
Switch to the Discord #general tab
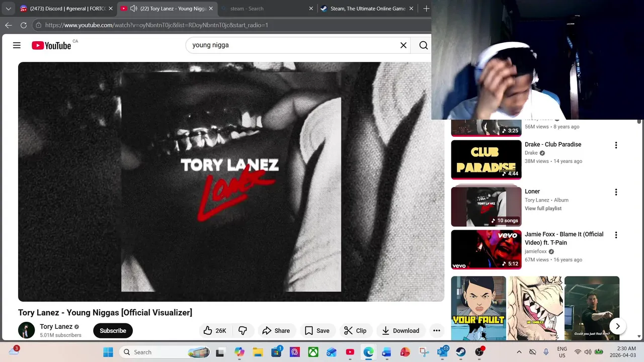tap(66, 9)
